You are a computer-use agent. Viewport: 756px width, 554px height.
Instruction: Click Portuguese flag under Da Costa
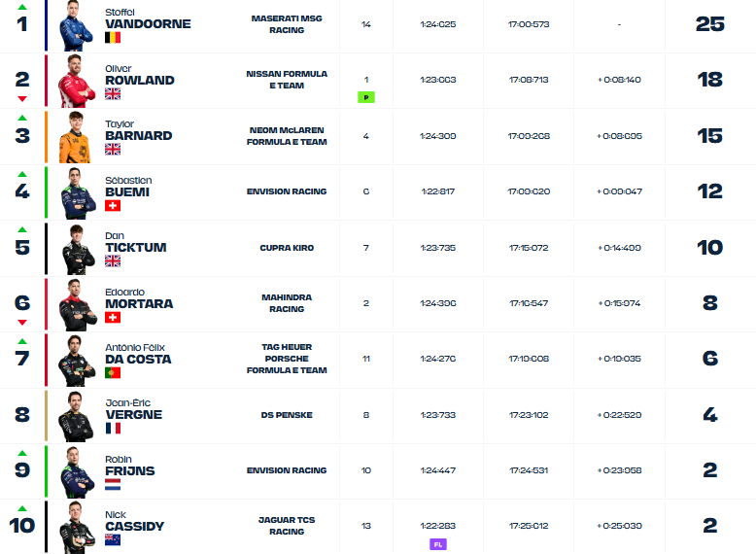click(113, 372)
